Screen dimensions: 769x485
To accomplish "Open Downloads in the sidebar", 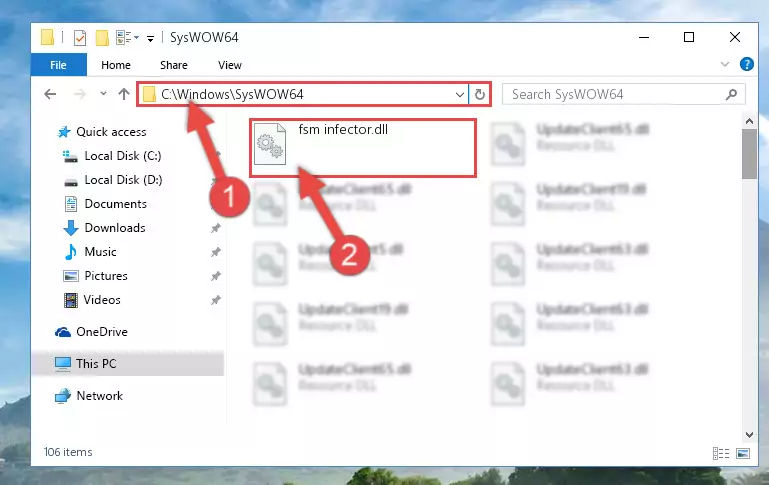I will point(104,228).
